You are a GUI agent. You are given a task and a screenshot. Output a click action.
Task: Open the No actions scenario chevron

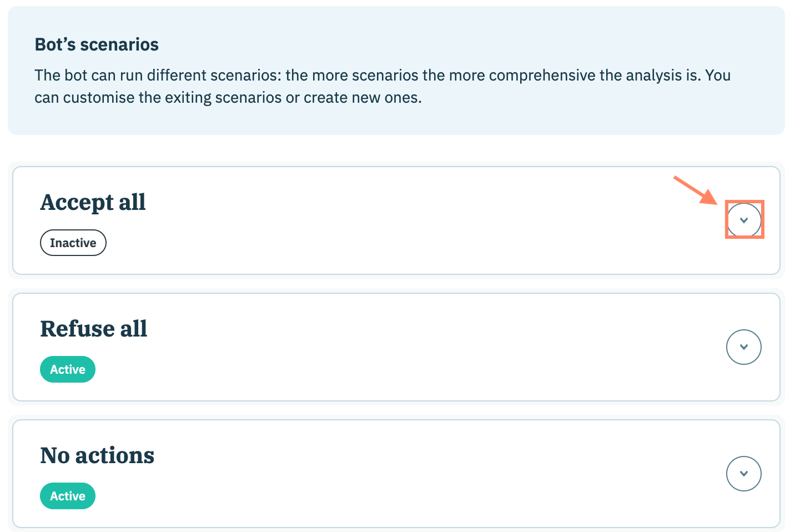pos(743,474)
